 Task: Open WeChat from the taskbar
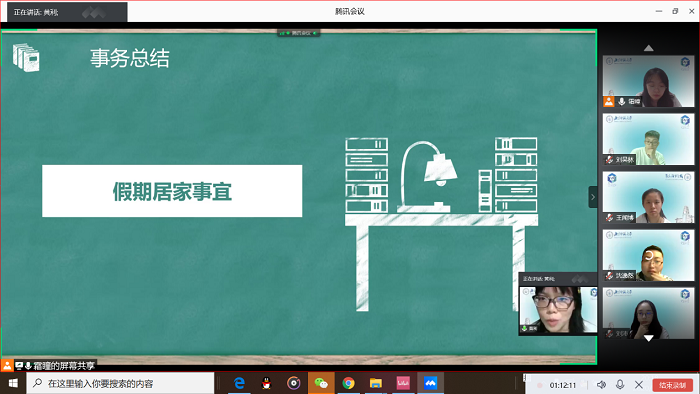(x=321, y=383)
